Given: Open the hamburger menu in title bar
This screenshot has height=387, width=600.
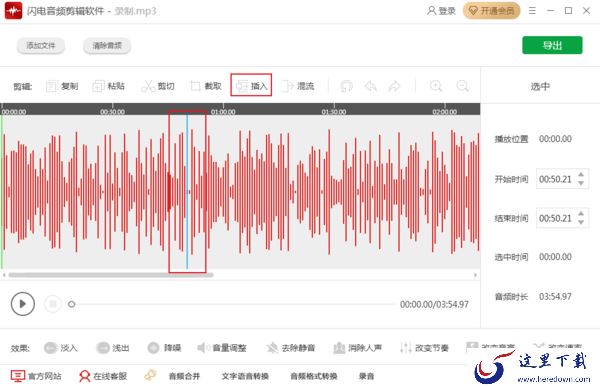Looking at the screenshot, I should click(x=532, y=11).
